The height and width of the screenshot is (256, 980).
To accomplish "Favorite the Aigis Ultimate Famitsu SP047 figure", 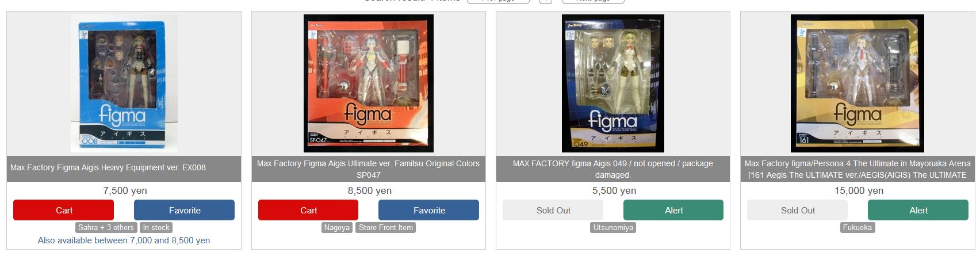I will coord(428,210).
